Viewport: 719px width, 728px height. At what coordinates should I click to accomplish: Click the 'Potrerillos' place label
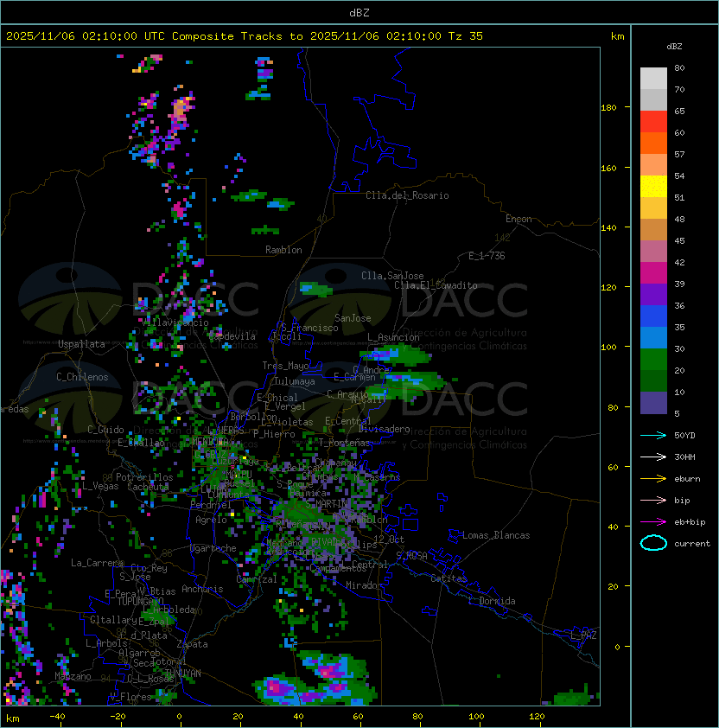coord(144,477)
